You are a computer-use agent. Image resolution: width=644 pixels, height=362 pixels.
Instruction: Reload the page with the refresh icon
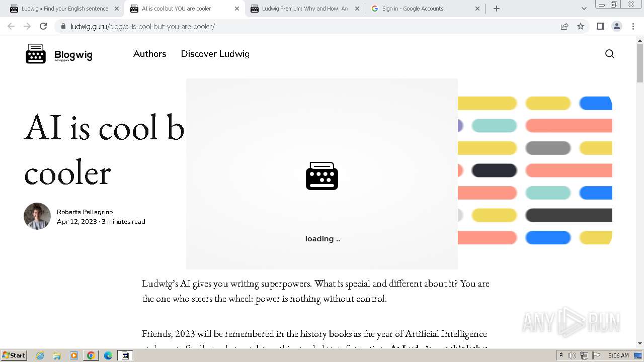click(x=43, y=26)
